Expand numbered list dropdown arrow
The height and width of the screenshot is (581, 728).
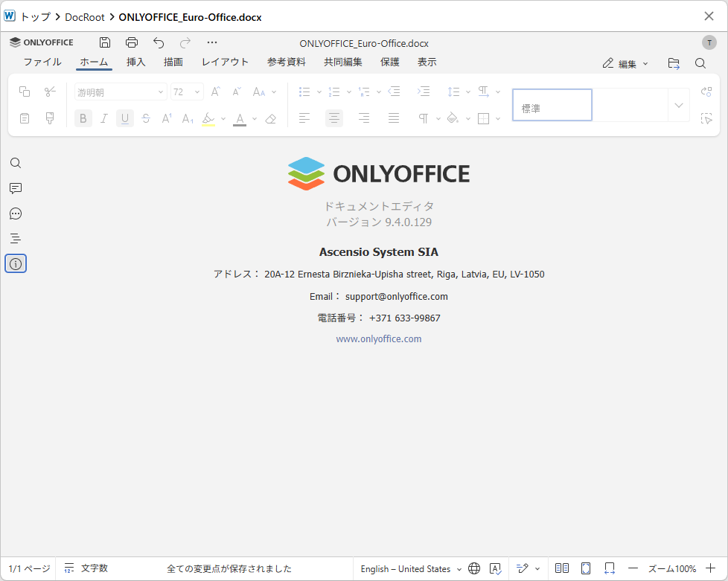tap(349, 92)
